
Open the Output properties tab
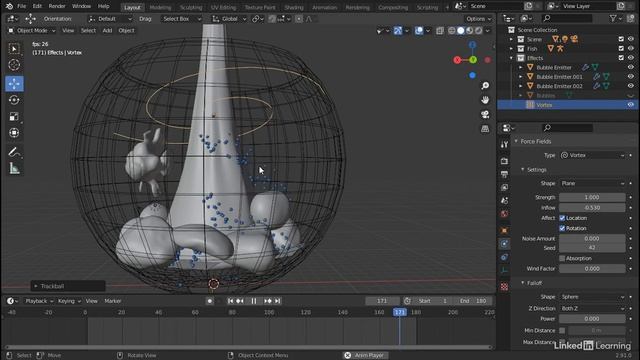point(504,174)
